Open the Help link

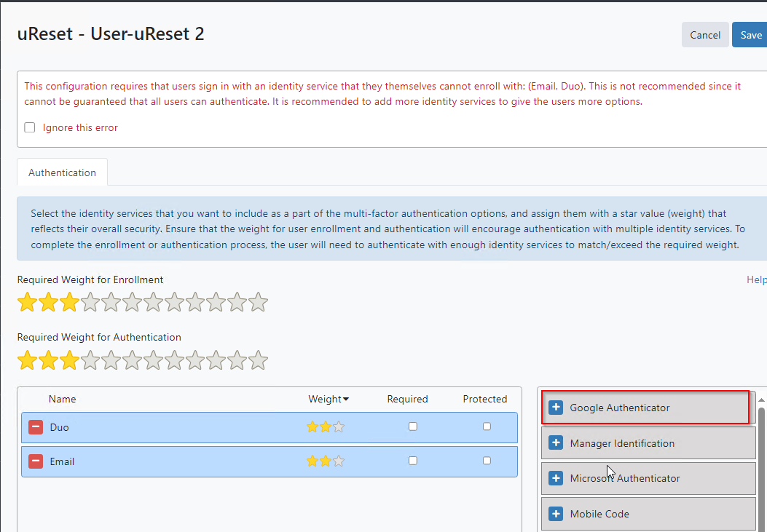point(756,279)
